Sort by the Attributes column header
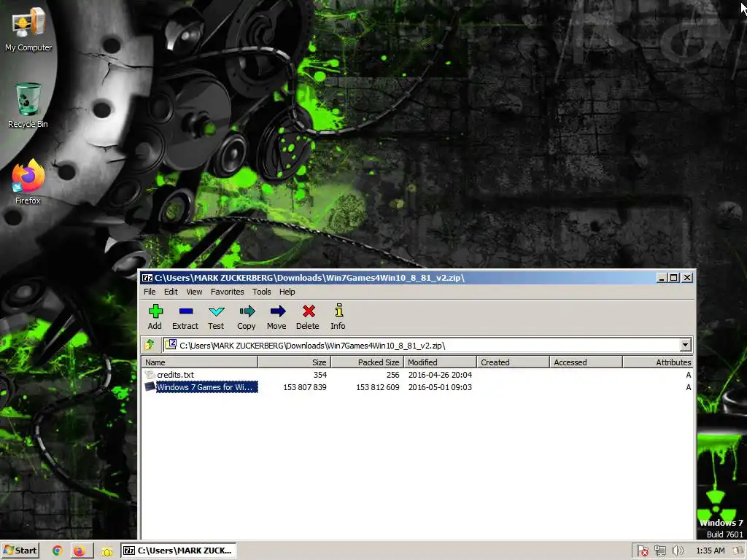Viewport: 747px width, 560px height. (657, 362)
